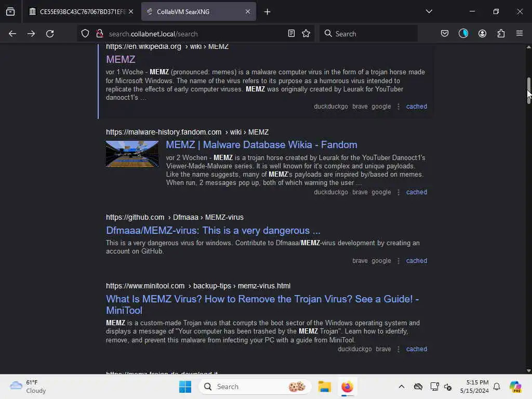Image resolution: width=532 pixels, height=399 pixels.
Task: Reload the current page
Action: (50, 34)
